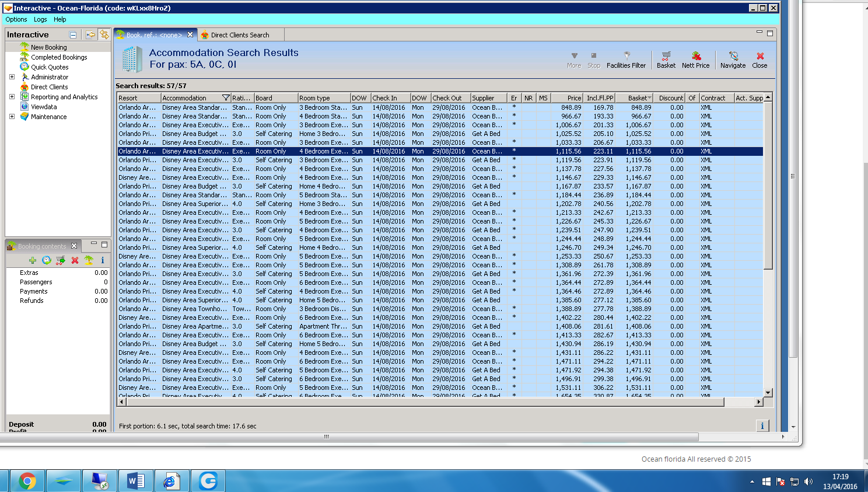
Task: Select the row priced 848.89
Action: 440,107
